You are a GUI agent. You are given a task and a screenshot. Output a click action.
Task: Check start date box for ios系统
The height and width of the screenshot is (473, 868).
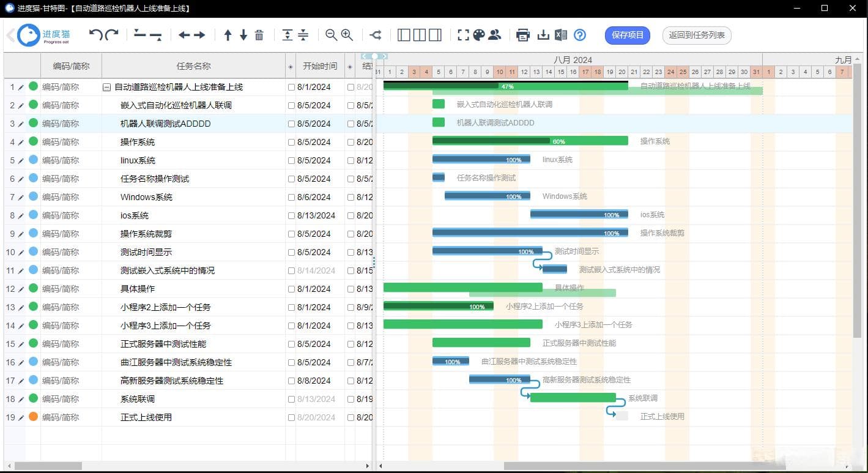tap(291, 215)
